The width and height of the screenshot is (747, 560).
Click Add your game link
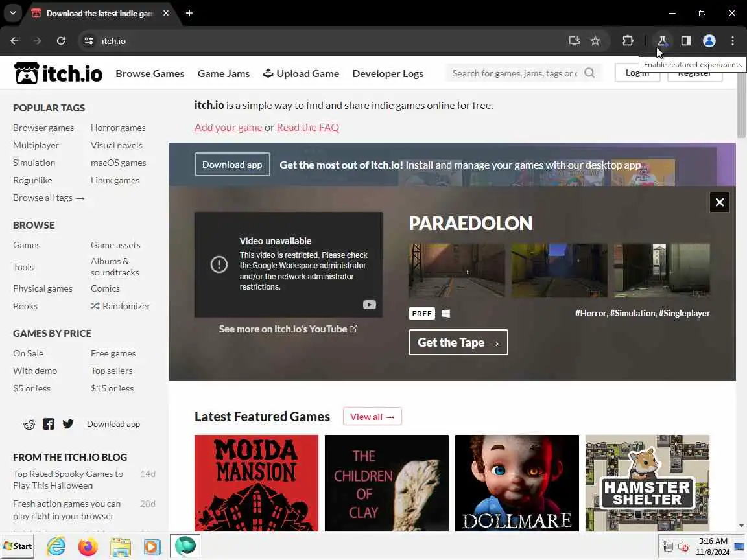(228, 127)
